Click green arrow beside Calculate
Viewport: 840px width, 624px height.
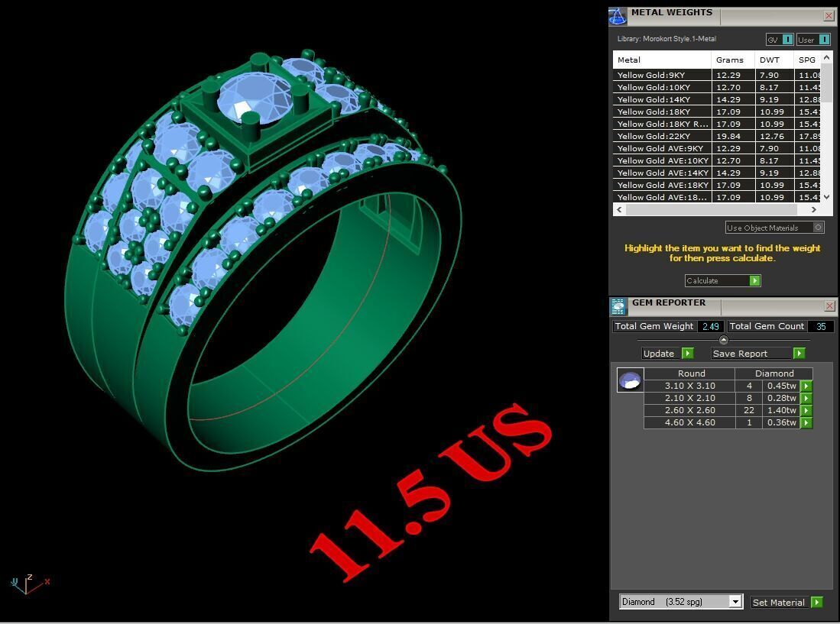tap(755, 280)
